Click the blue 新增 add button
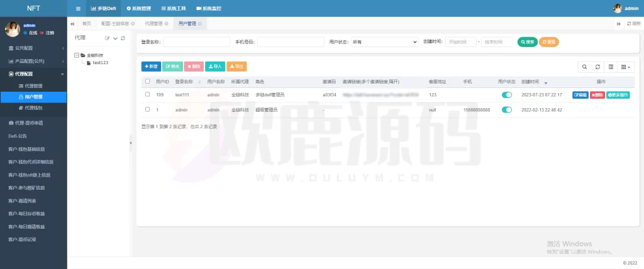 point(151,67)
